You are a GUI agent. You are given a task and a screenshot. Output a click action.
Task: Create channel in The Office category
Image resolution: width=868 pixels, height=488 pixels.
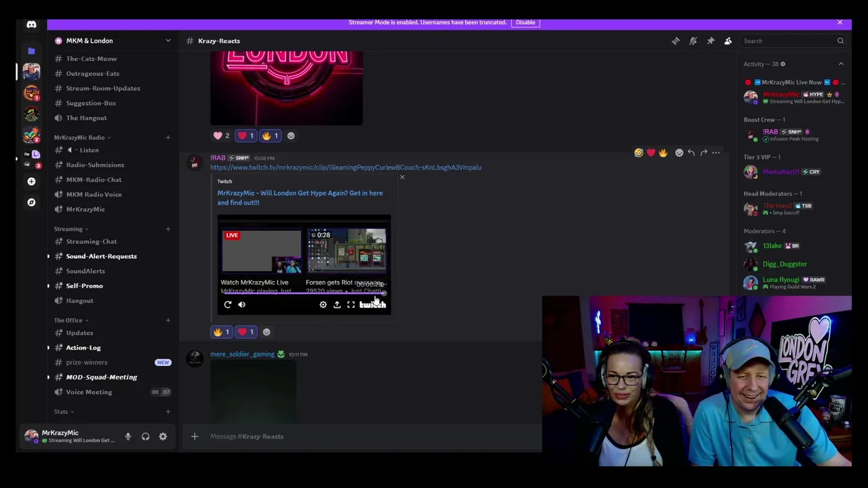[x=168, y=321]
